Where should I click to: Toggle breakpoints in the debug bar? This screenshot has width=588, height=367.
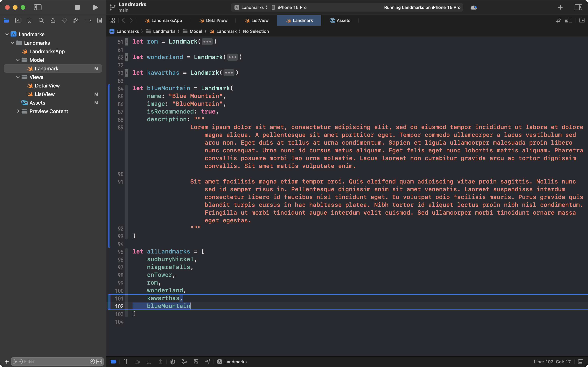[x=113, y=361]
